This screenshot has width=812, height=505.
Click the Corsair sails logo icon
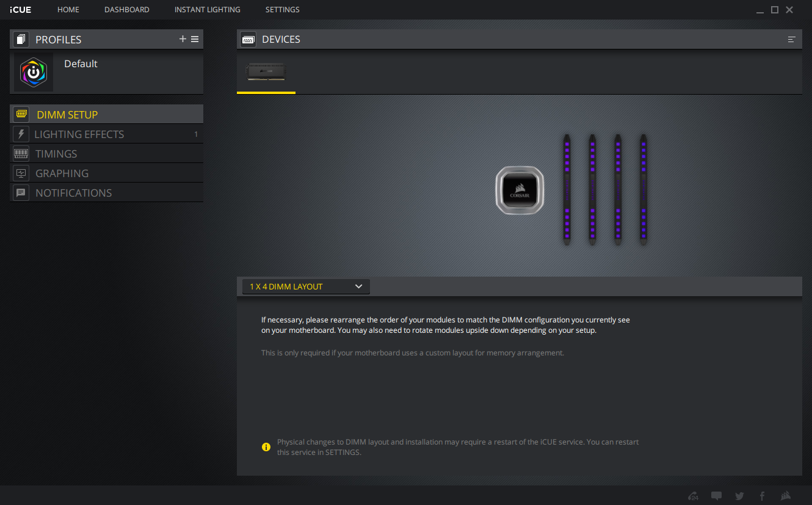click(x=786, y=496)
